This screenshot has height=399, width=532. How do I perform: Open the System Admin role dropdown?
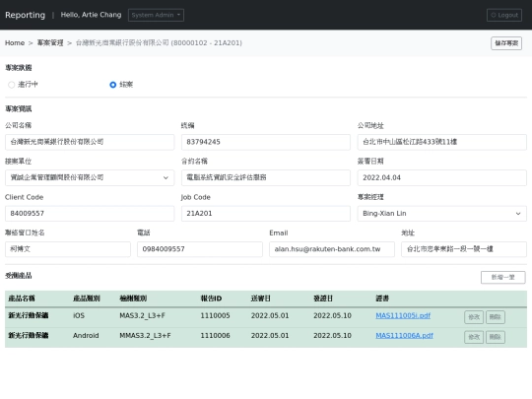(156, 15)
